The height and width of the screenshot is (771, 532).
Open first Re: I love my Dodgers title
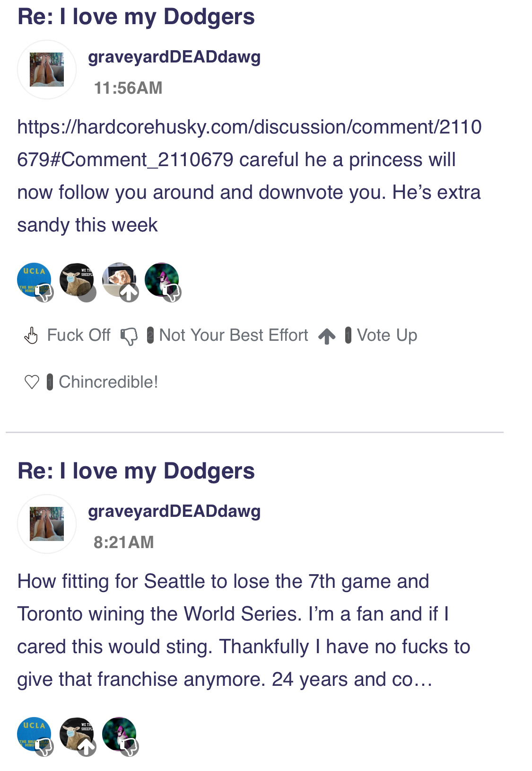pyautogui.click(x=136, y=17)
